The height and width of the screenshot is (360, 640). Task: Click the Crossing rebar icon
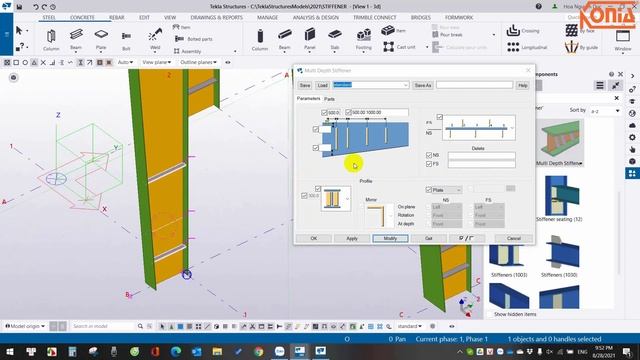513,31
